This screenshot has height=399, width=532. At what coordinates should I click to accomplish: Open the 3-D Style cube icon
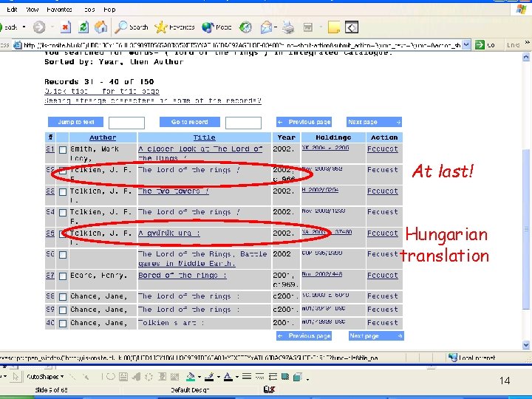pos(298,377)
